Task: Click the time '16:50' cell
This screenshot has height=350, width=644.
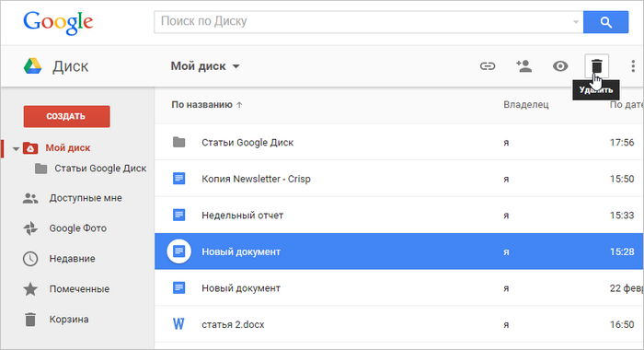Action: (622, 324)
